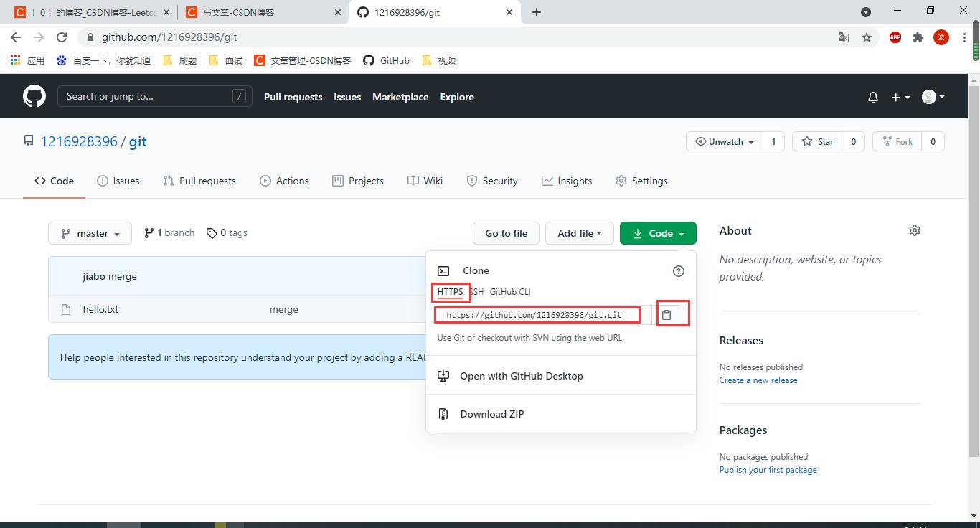This screenshot has height=528, width=980.
Task: Open the Baidu bookmark
Action: 103,60
